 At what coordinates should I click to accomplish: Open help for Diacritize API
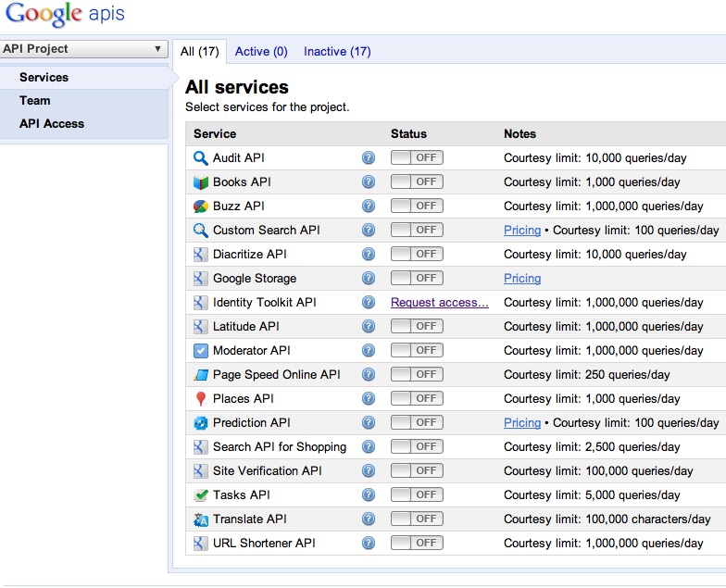coord(369,254)
